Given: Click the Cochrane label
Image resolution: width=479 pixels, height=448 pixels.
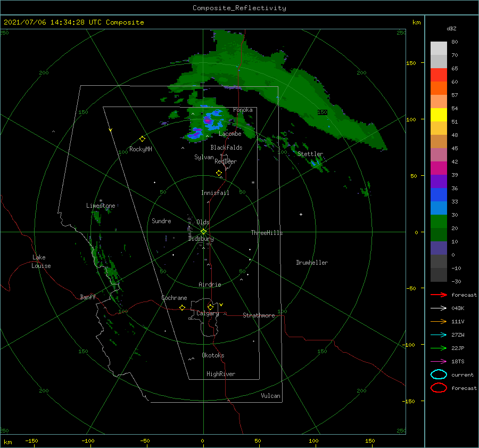Looking at the screenshot, I should 174,298.
